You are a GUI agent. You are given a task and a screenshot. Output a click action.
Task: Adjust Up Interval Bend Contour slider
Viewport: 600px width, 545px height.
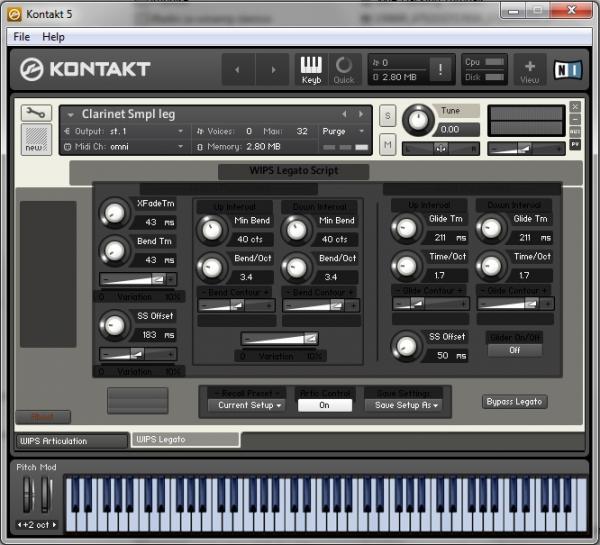236,305
